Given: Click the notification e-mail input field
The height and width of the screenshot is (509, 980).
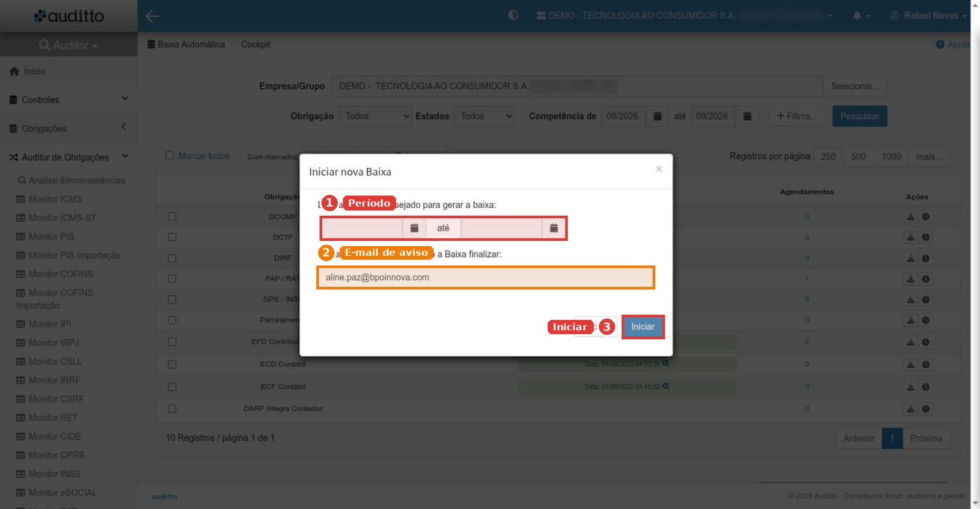Looking at the screenshot, I should coord(485,278).
